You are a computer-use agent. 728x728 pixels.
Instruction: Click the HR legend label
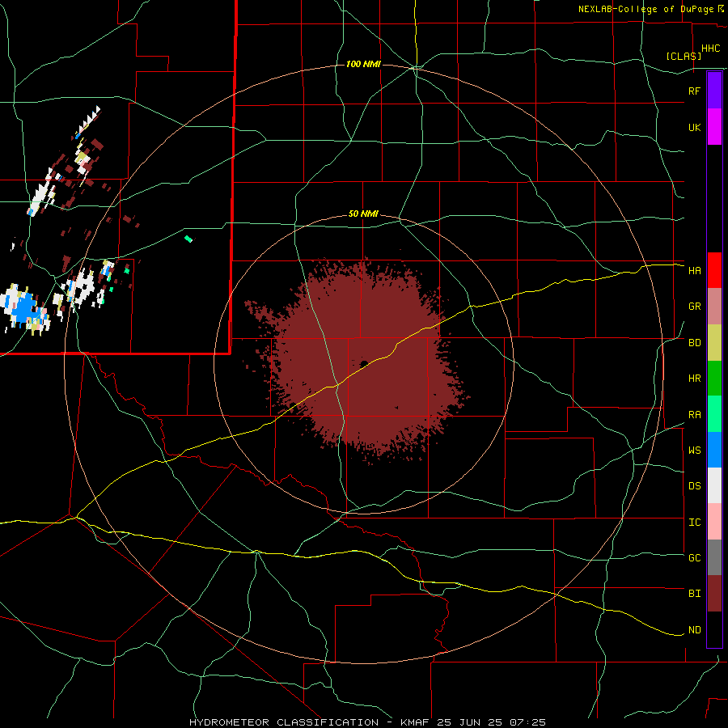(x=694, y=379)
